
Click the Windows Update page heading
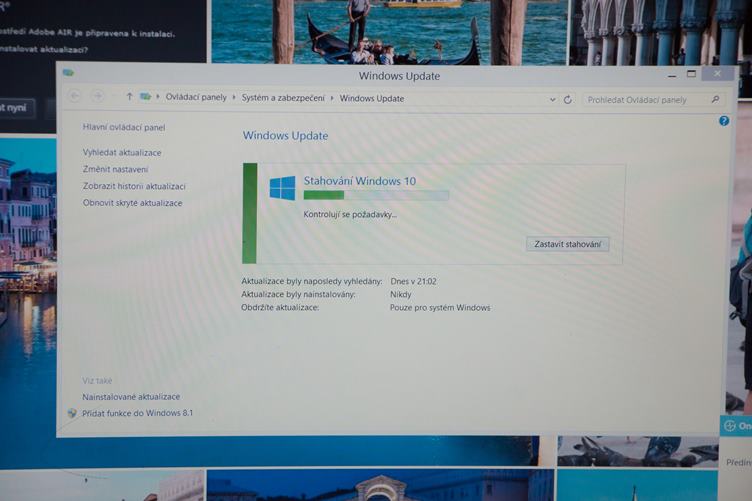tap(285, 136)
